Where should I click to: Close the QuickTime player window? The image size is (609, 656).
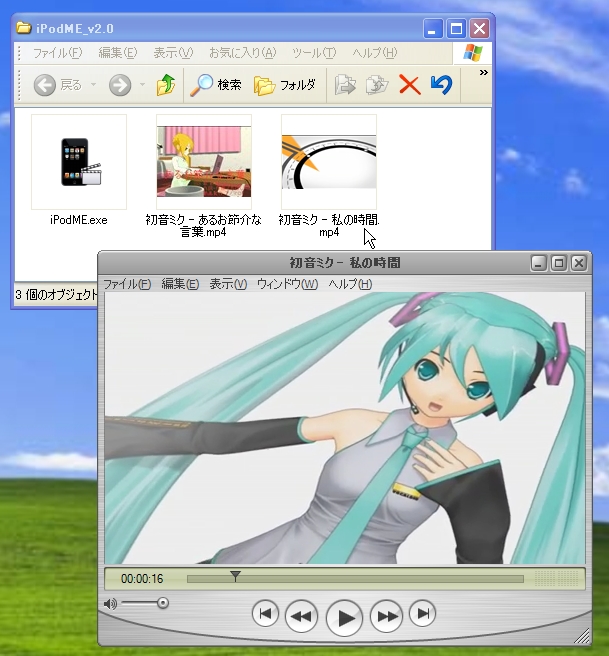[579, 263]
